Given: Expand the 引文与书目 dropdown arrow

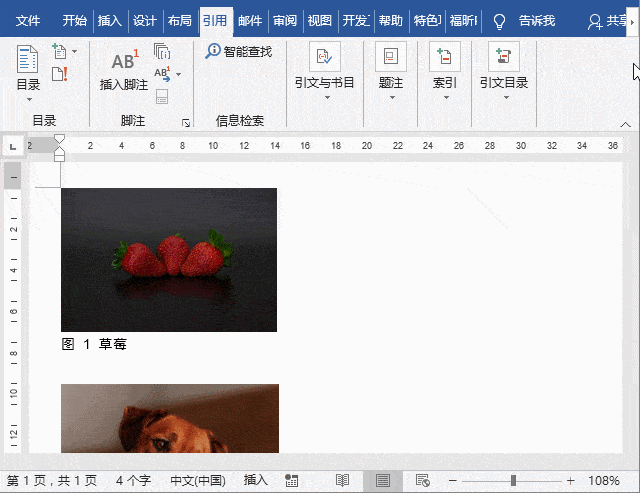Looking at the screenshot, I should click(327, 98).
